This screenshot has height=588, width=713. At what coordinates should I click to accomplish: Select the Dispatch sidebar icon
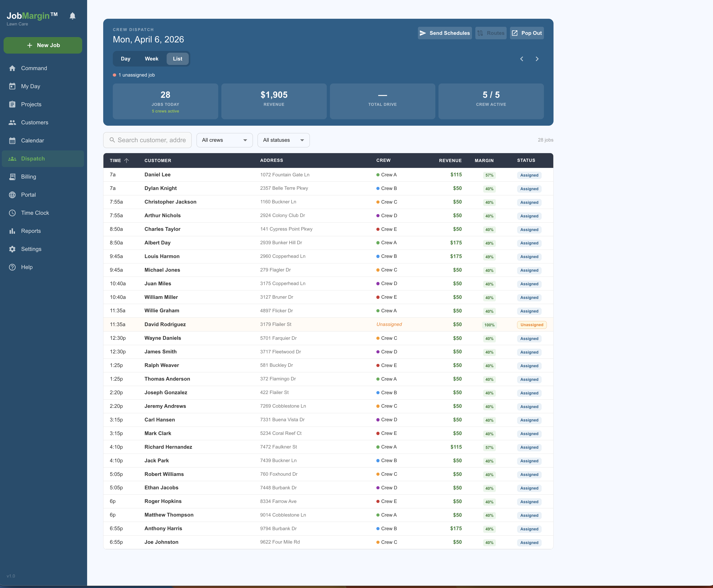[x=12, y=158]
